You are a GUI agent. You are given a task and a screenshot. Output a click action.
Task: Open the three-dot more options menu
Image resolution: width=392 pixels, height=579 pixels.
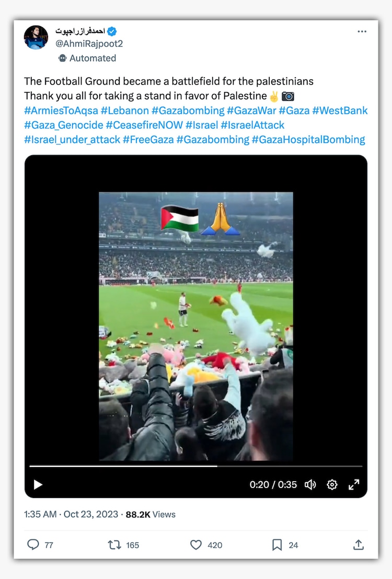(x=362, y=31)
